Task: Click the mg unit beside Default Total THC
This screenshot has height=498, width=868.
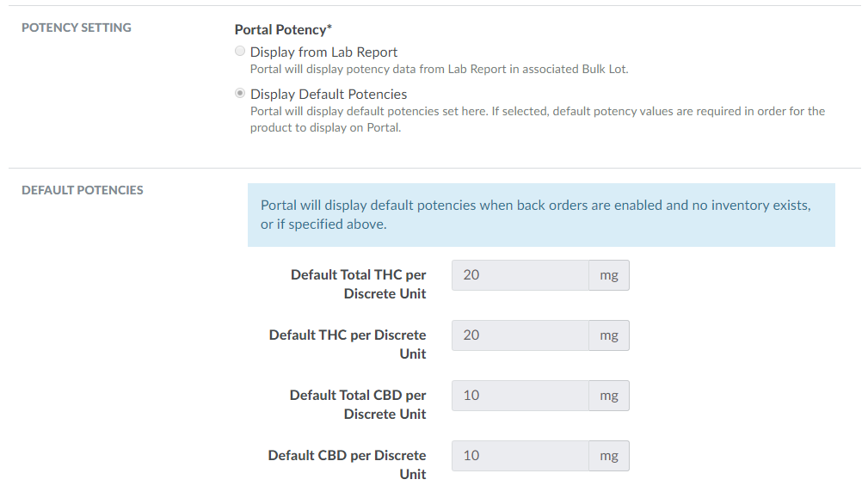Action: 609,275
